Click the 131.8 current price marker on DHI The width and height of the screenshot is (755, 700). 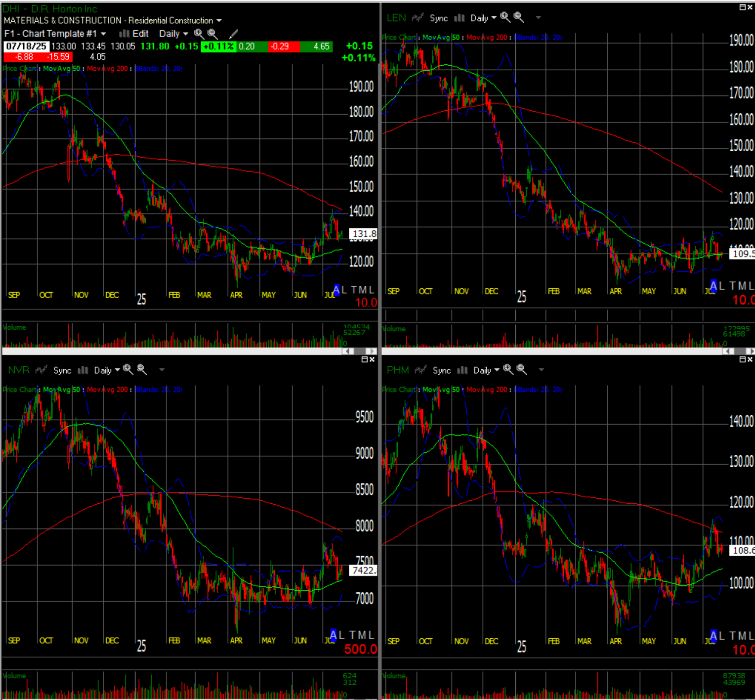363,234
